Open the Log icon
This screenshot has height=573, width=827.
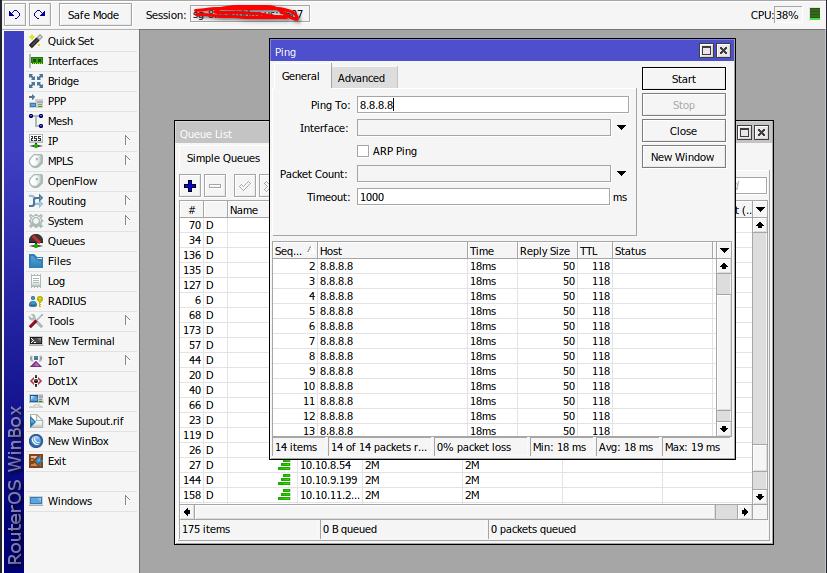coord(36,281)
